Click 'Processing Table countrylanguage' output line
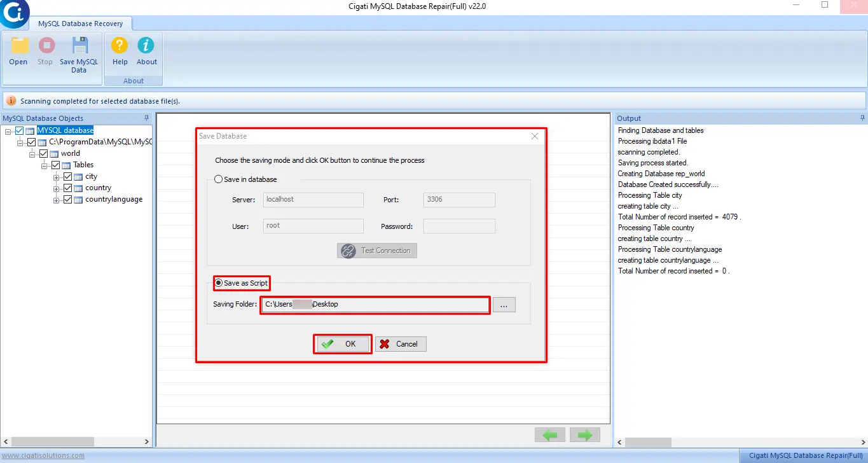The width and height of the screenshot is (868, 463). 670,249
